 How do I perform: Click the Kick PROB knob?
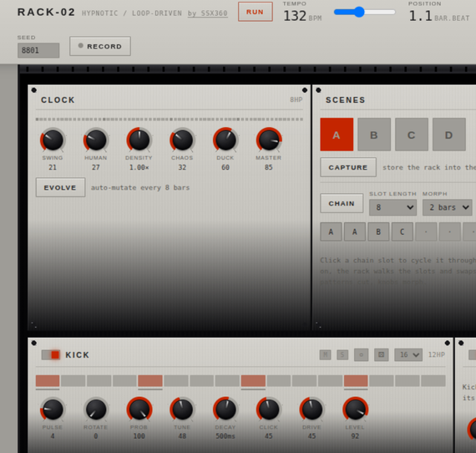click(x=139, y=410)
